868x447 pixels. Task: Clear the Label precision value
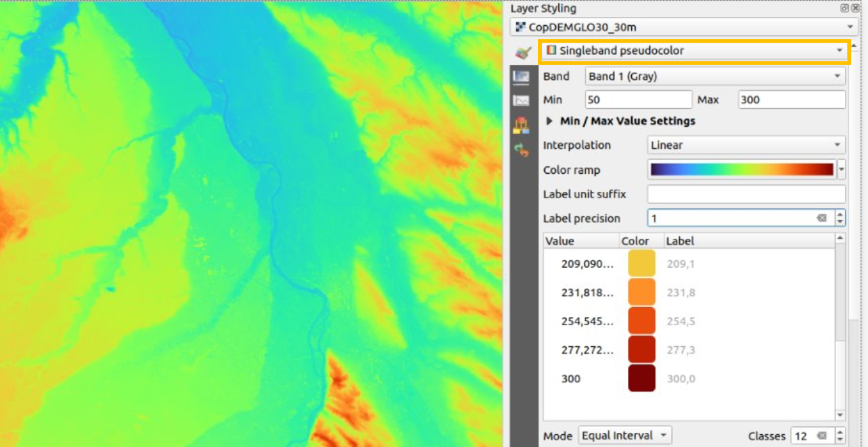[x=821, y=218]
